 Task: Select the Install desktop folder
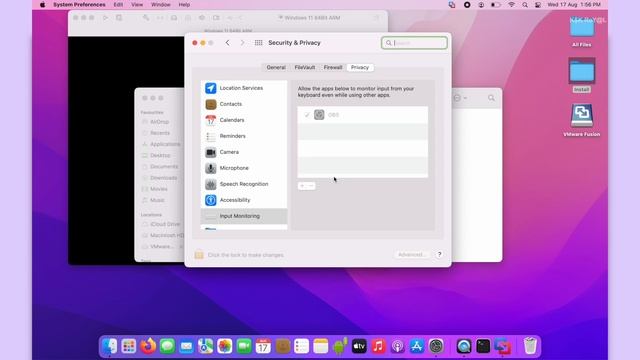point(582,75)
